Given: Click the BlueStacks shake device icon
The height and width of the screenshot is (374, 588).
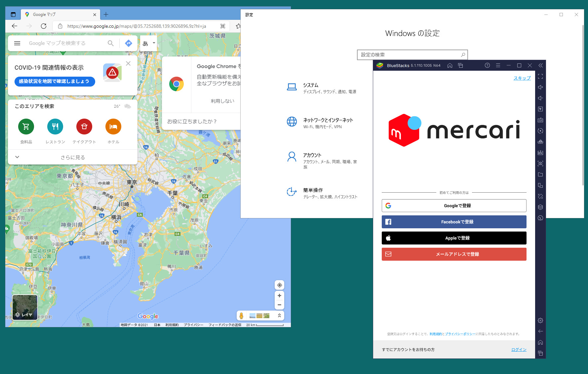Looking at the screenshot, I should 540,196.
